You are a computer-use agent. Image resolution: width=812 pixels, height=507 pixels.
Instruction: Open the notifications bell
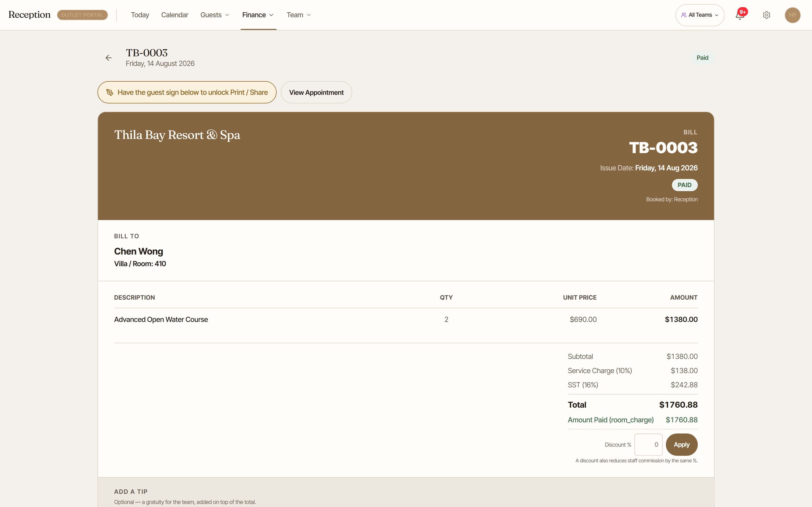click(x=740, y=15)
